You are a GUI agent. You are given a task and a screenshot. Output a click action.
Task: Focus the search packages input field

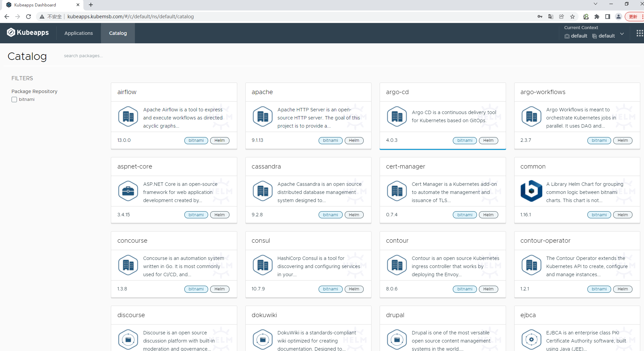[83, 56]
